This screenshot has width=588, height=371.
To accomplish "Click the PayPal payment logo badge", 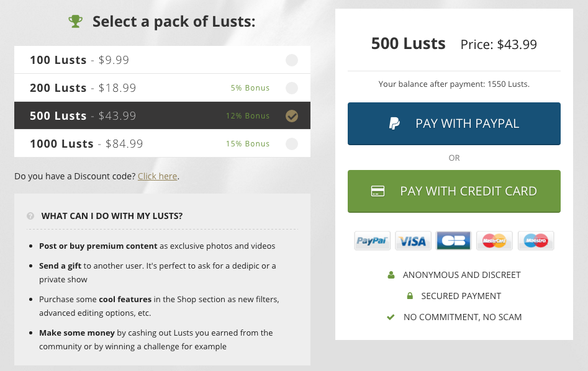I will tap(372, 241).
